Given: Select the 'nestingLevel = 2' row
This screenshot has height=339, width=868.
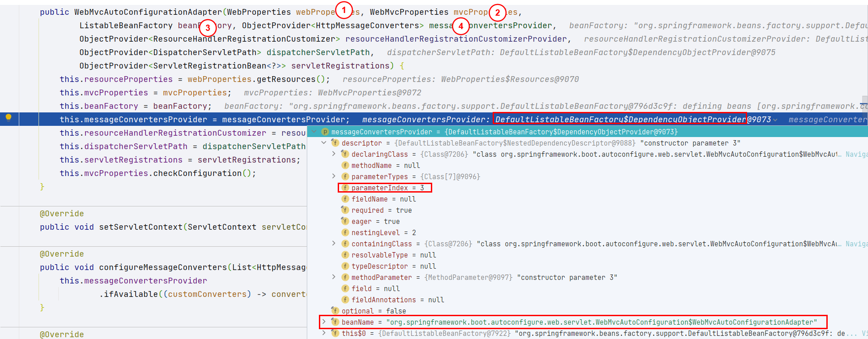Looking at the screenshot, I should (x=588, y=232).
